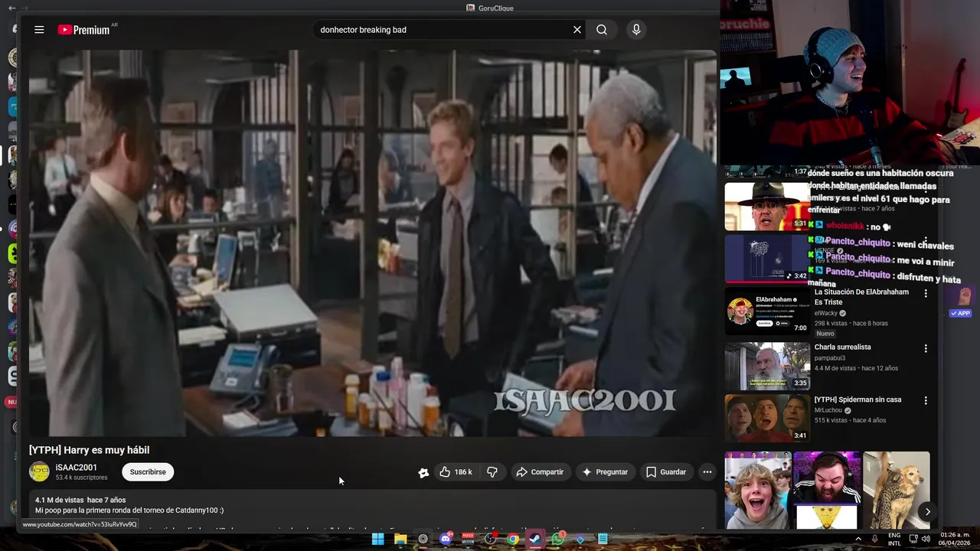The image size is (980, 551).
Task: Open Steam from the taskbar
Action: pyautogui.click(x=535, y=539)
